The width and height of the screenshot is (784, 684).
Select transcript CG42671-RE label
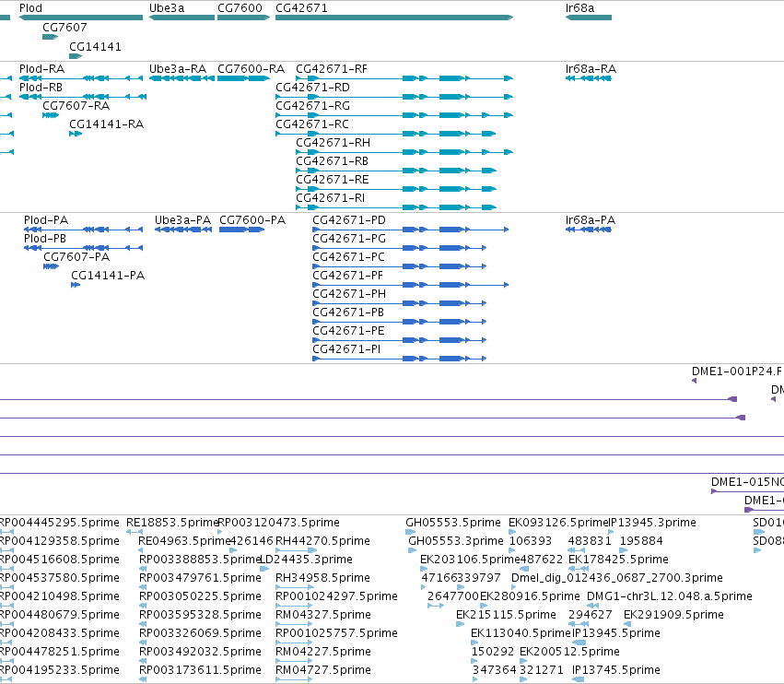coord(333,180)
